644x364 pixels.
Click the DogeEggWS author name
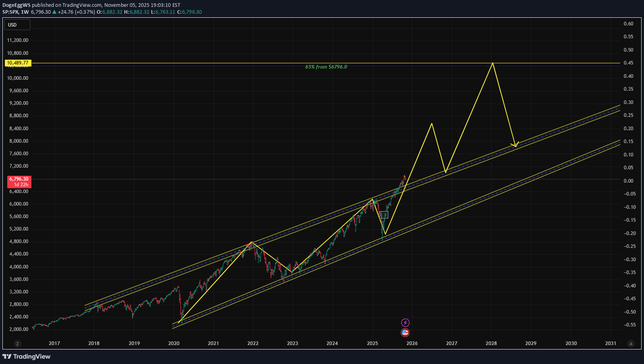[16, 5]
